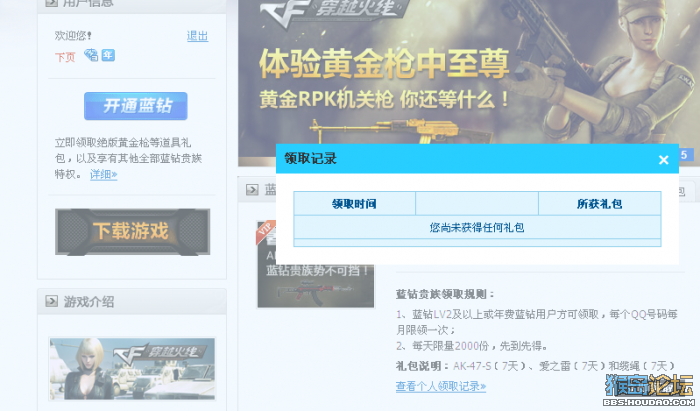
Task: Click the 您尚未获得任何礼包 message row
Action: (477, 228)
